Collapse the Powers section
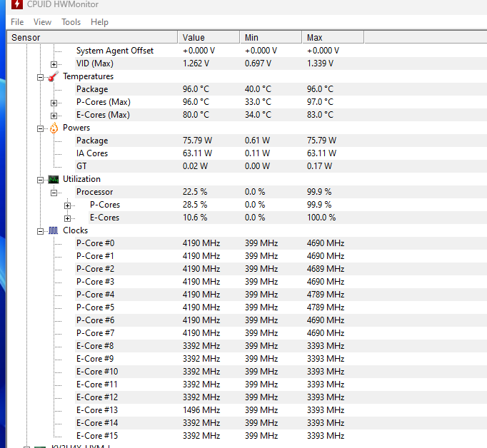This screenshot has width=487, height=448. tap(41, 128)
